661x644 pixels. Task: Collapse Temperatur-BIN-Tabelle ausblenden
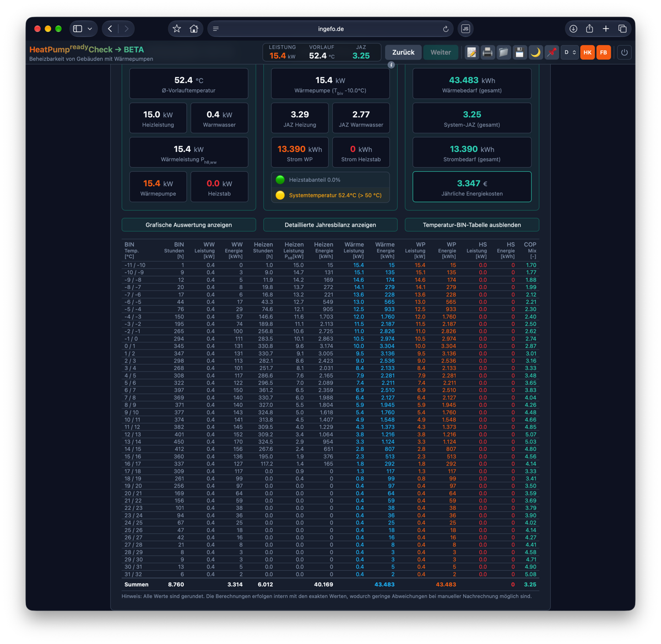point(472,225)
